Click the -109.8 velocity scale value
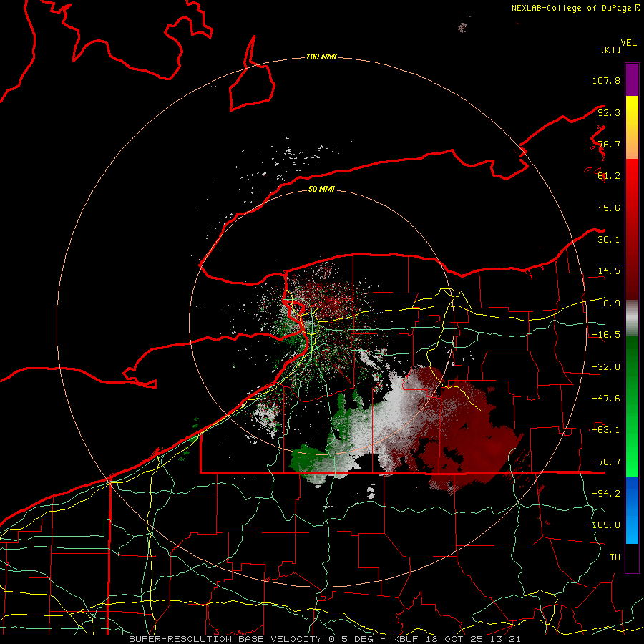The width and height of the screenshot is (644, 644). (x=603, y=525)
